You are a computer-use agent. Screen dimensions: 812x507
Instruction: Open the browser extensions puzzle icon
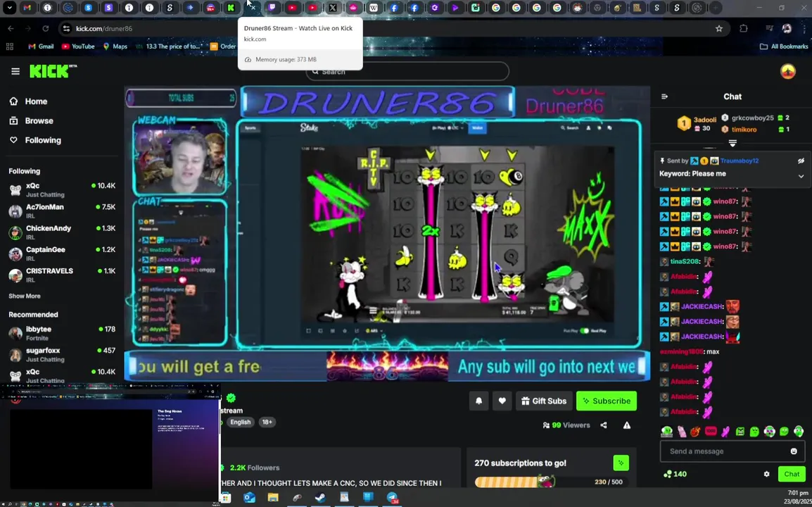click(744, 28)
